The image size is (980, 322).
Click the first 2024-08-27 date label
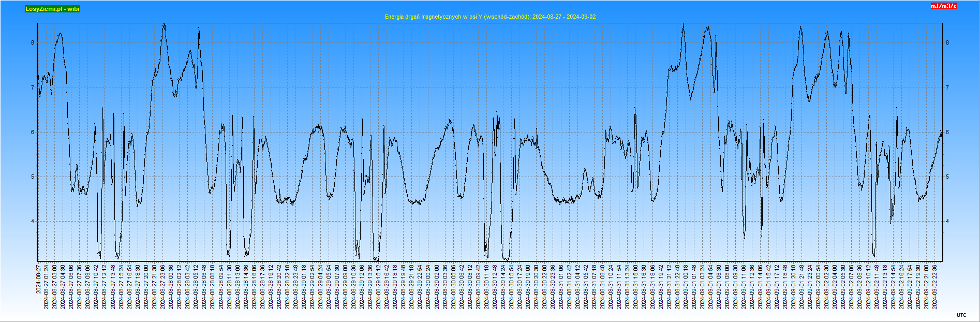pyautogui.click(x=38, y=279)
